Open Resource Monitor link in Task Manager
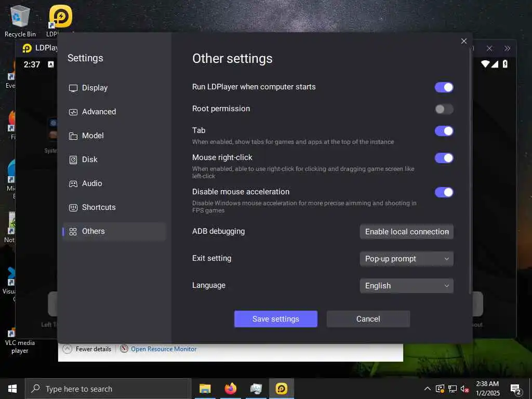The width and height of the screenshot is (532, 399). 164,349
